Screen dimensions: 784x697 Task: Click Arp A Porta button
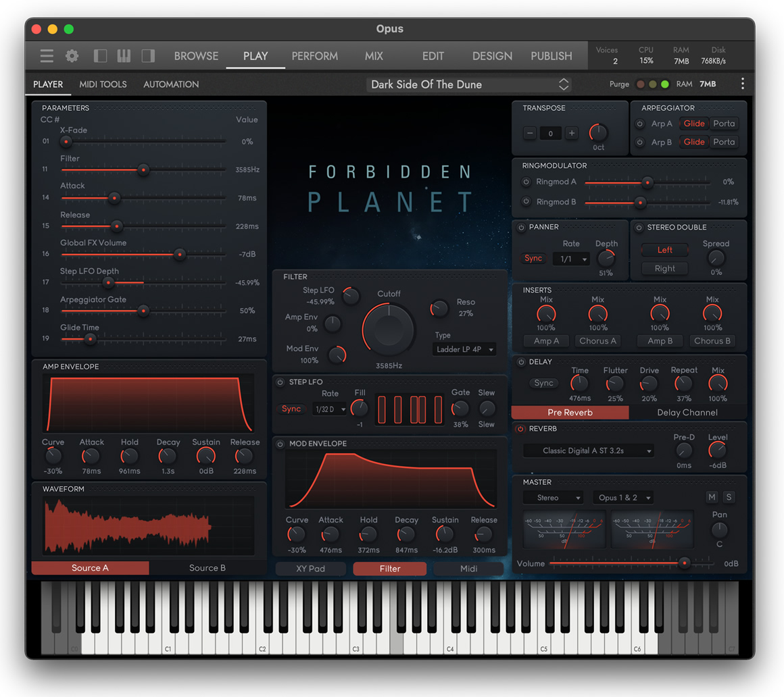723,124
